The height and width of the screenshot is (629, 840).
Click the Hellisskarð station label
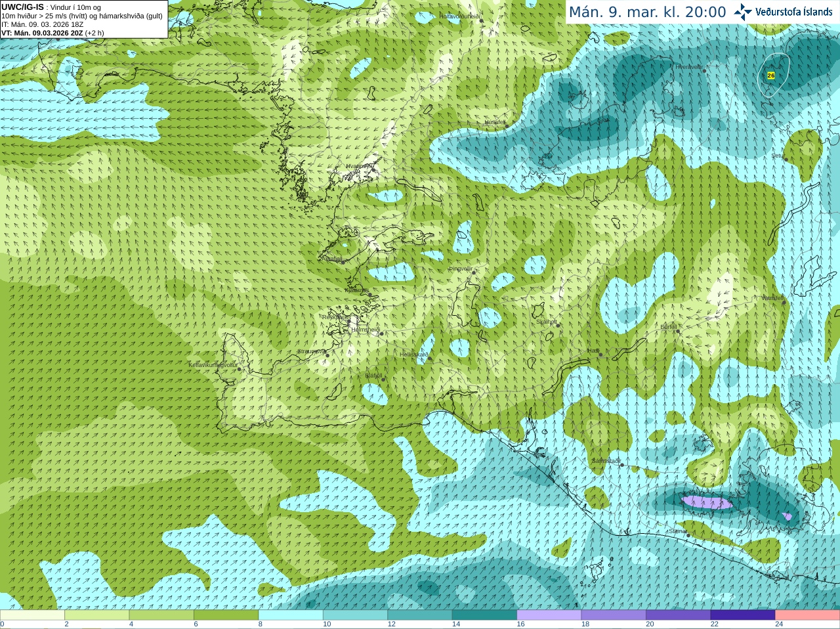[413, 355]
